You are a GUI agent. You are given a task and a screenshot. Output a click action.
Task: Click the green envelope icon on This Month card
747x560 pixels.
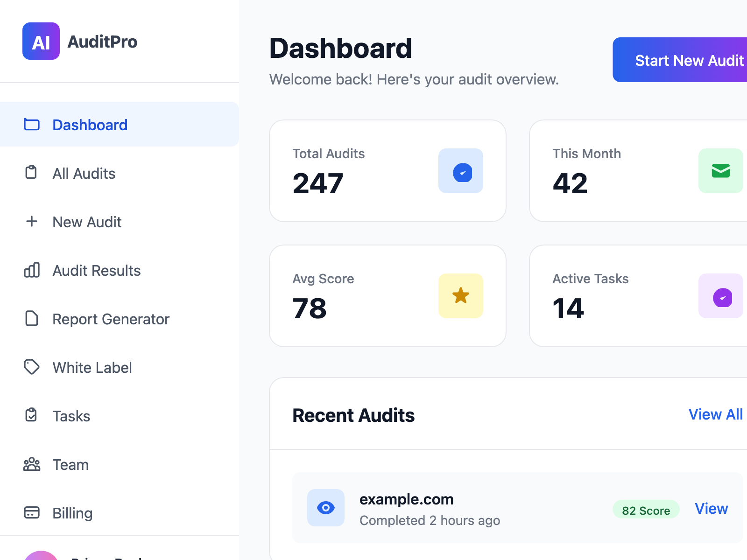click(721, 171)
